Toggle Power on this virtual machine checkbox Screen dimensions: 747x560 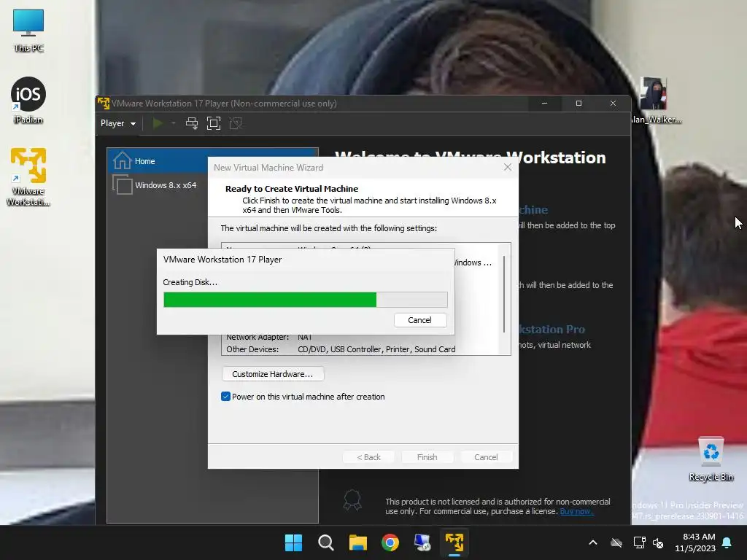[226, 396]
